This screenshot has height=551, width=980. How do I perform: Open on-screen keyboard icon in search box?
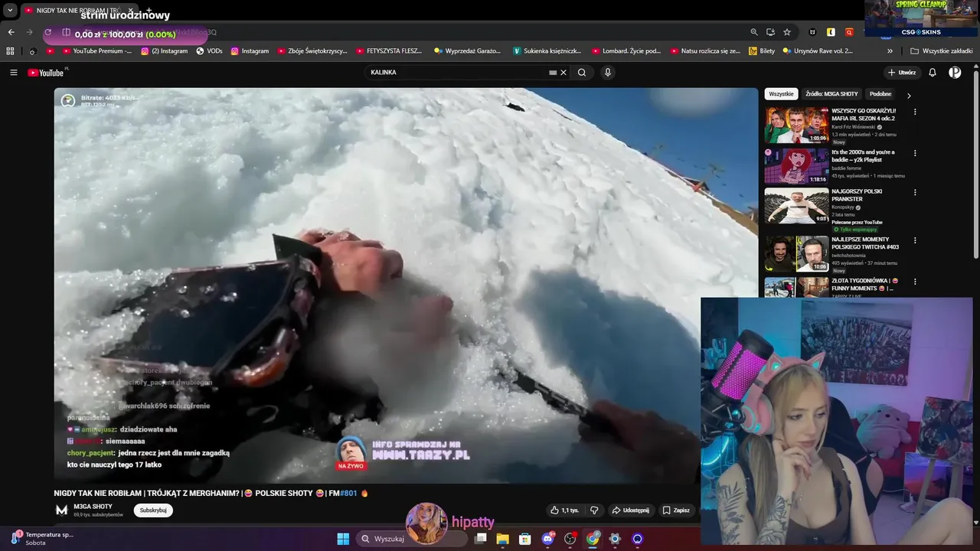553,73
